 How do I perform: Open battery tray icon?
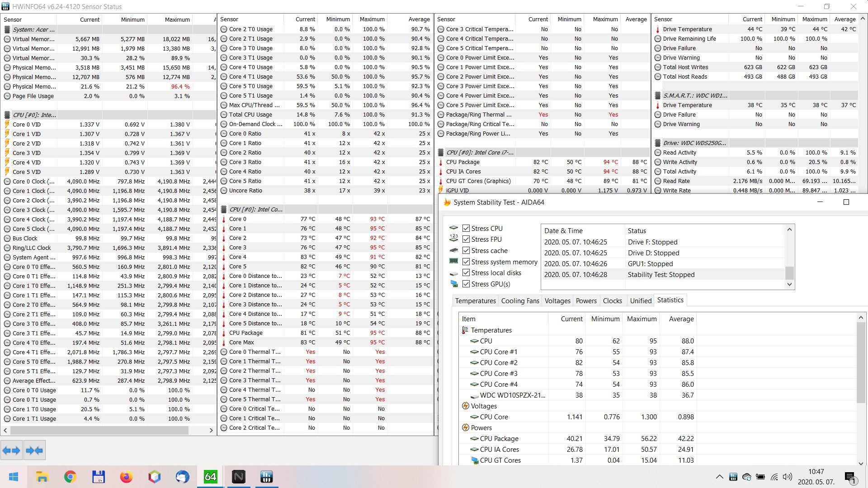760,477
